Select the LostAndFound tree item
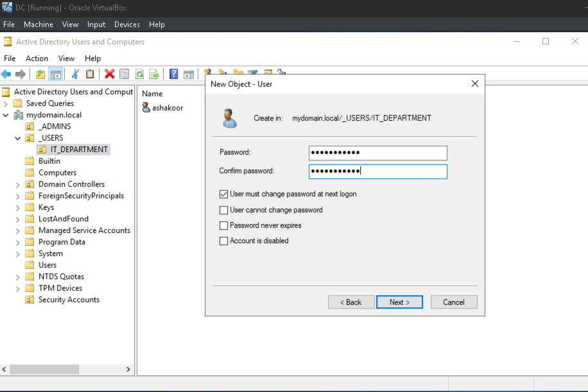This screenshot has height=392, width=588. [x=64, y=219]
